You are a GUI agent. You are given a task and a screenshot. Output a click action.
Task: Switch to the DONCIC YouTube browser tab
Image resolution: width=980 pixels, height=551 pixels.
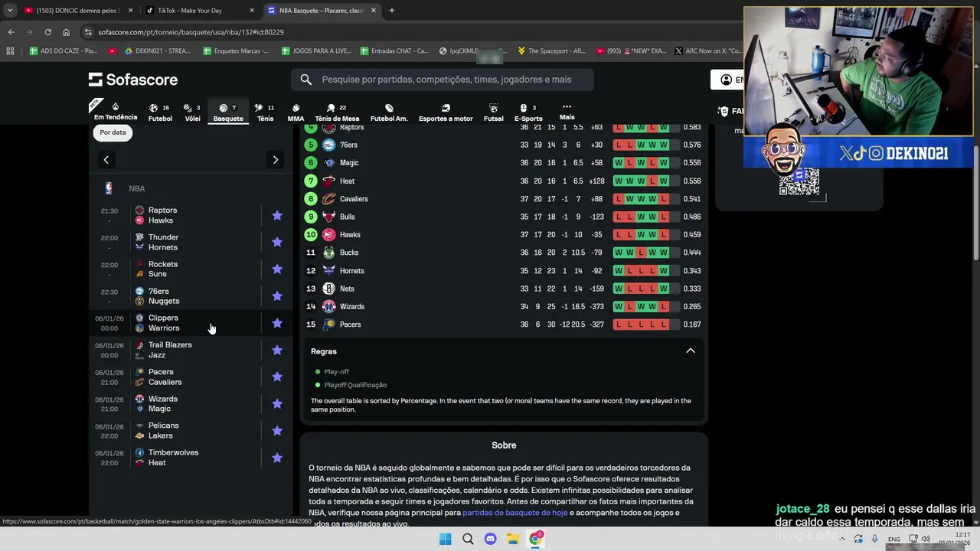tap(79, 11)
